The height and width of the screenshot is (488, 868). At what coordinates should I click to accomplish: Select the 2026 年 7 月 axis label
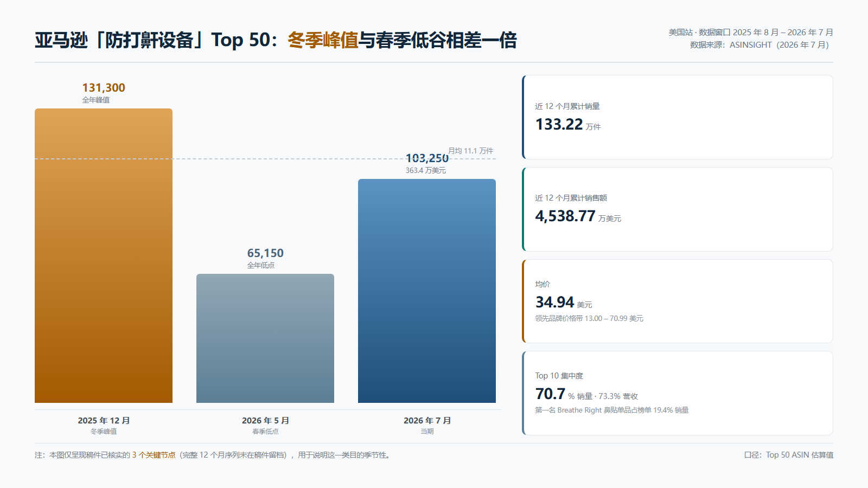coord(427,421)
